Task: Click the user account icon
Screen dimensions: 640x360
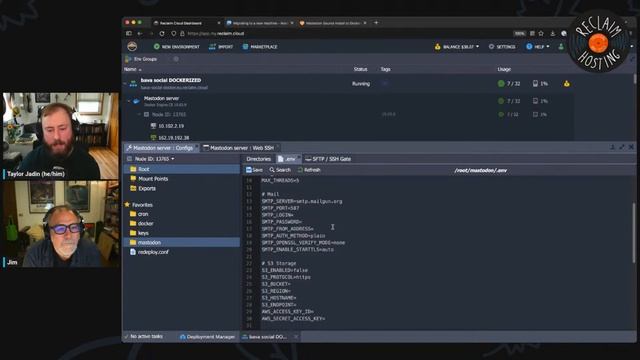Action: (561, 47)
